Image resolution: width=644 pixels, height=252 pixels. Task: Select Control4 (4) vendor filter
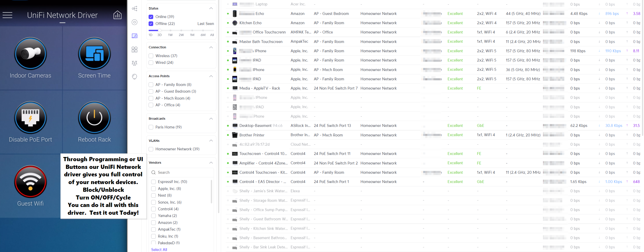tap(153, 209)
